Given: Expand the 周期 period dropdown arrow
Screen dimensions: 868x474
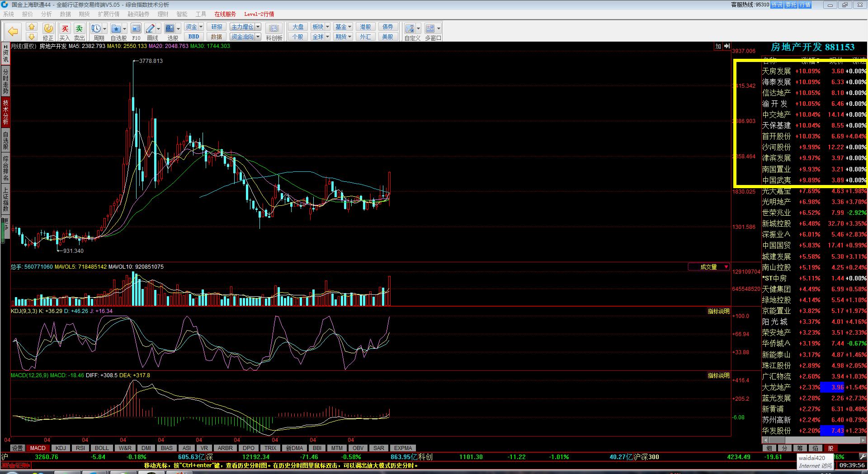Looking at the screenshot, I should (x=104, y=28).
